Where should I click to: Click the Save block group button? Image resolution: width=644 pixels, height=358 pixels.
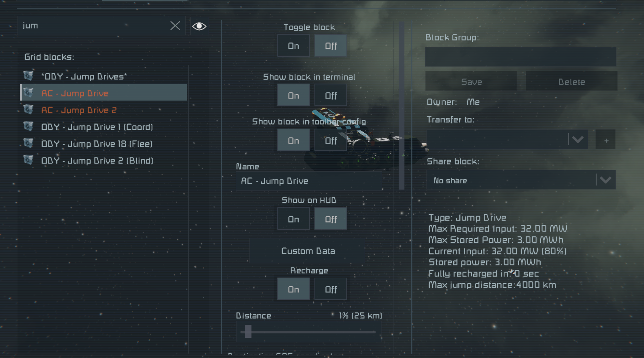(x=471, y=82)
